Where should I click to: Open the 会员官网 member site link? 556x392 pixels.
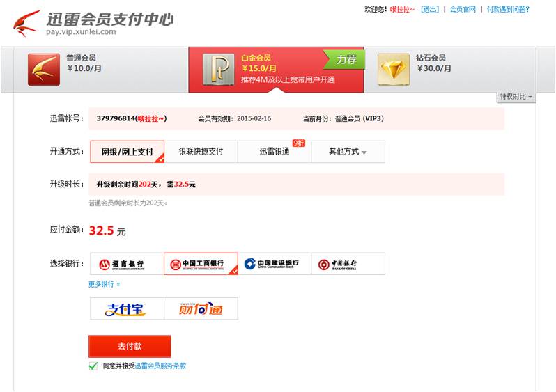coord(463,9)
